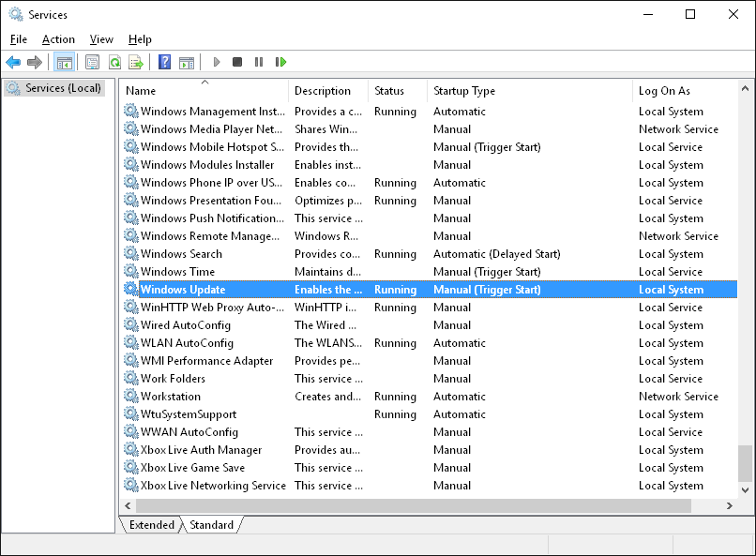Sort by the Startup Type column header

pos(530,91)
